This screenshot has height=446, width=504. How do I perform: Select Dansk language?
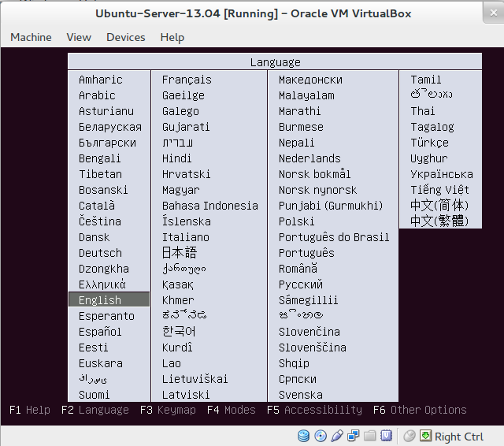pyautogui.click(x=94, y=237)
